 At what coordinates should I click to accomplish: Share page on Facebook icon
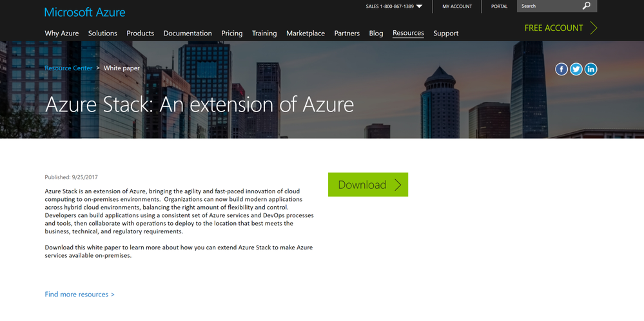561,70
